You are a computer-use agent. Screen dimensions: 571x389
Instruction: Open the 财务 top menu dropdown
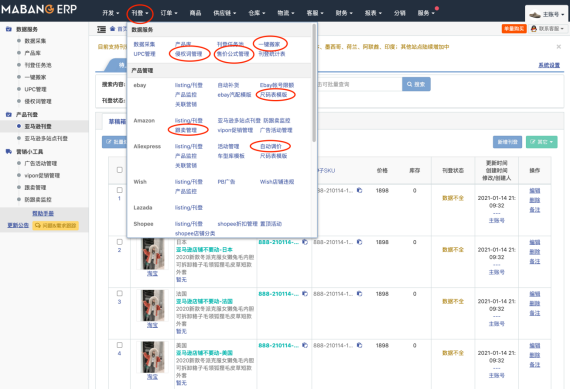[x=344, y=13]
